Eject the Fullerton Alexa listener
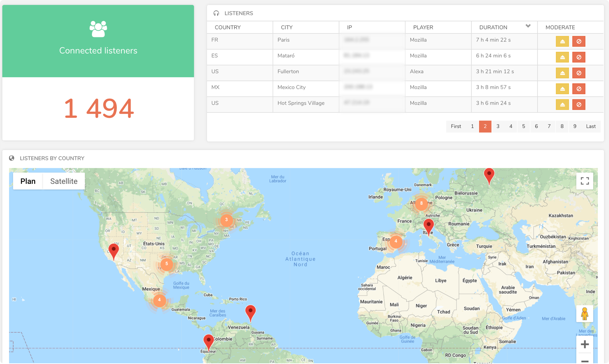The width and height of the screenshot is (609, 364). 562,73
